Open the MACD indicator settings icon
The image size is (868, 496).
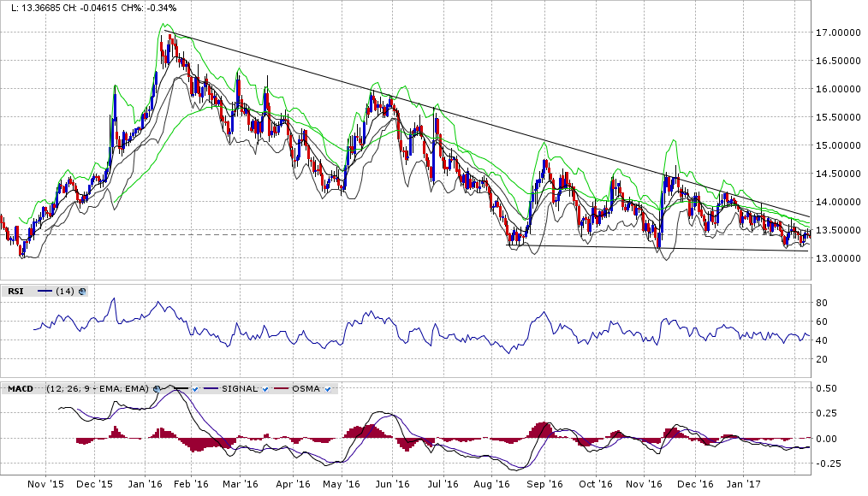pos(158,389)
